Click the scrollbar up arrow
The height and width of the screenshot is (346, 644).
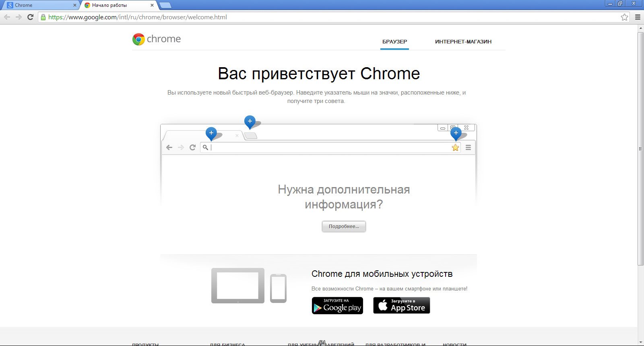[x=641, y=28]
